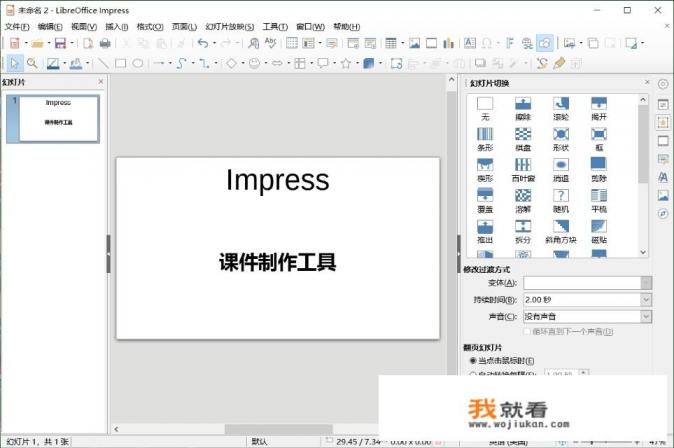Choose the 无 (none) transition
Screen dimensions: 674x448
(x=485, y=108)
